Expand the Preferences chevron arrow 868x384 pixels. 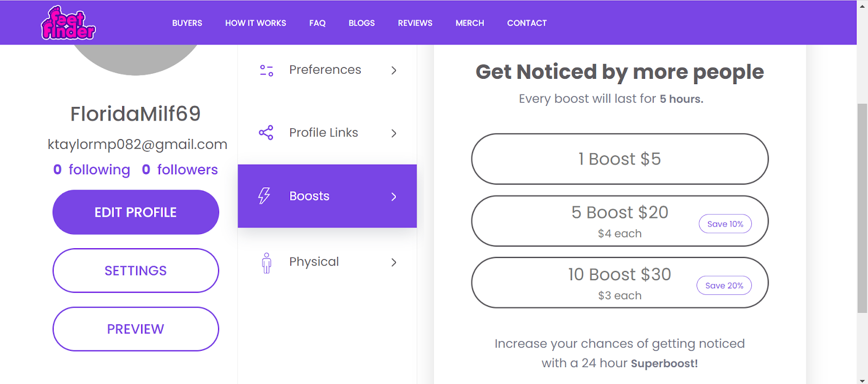(x=394, y=70)
